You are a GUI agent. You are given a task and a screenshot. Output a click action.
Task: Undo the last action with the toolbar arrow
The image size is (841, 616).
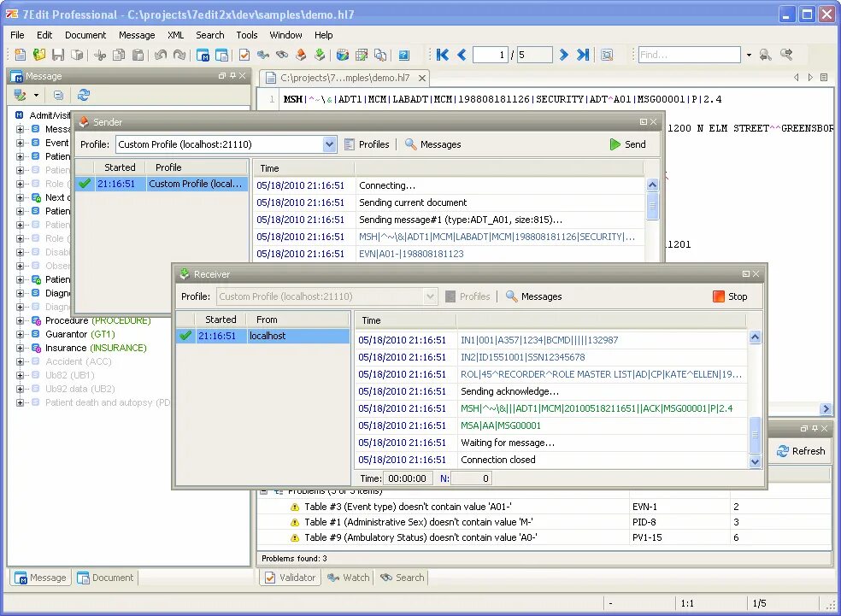click(x=161, y=55)
